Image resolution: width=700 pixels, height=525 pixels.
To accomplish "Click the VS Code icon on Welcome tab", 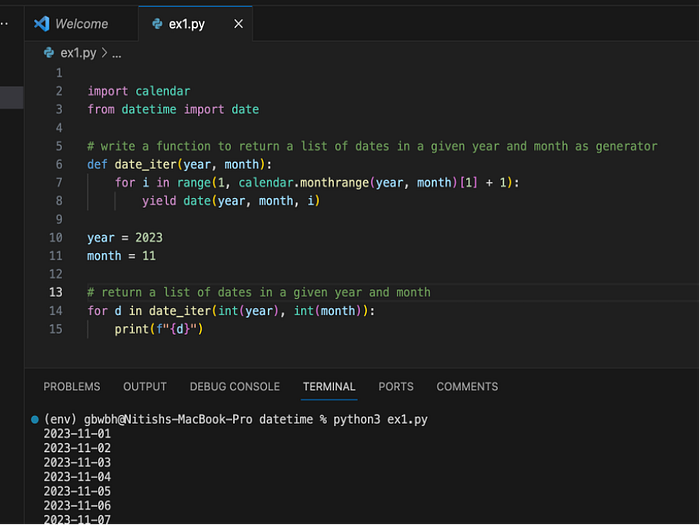I will coord(42,24).
